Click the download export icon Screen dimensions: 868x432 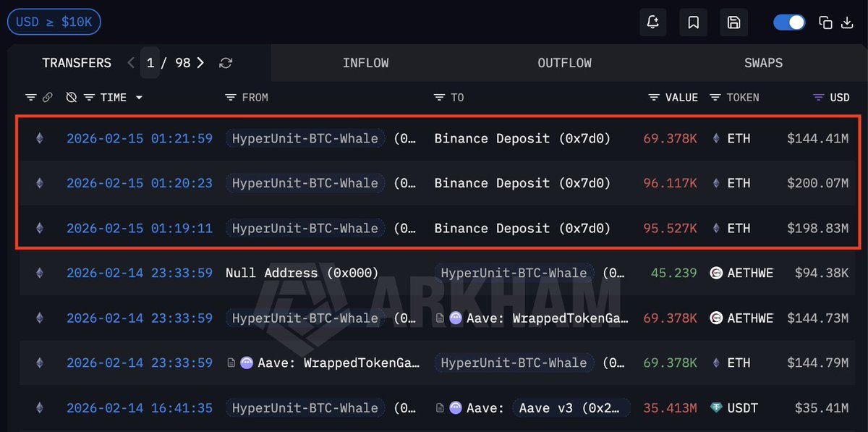click(847, 22)
